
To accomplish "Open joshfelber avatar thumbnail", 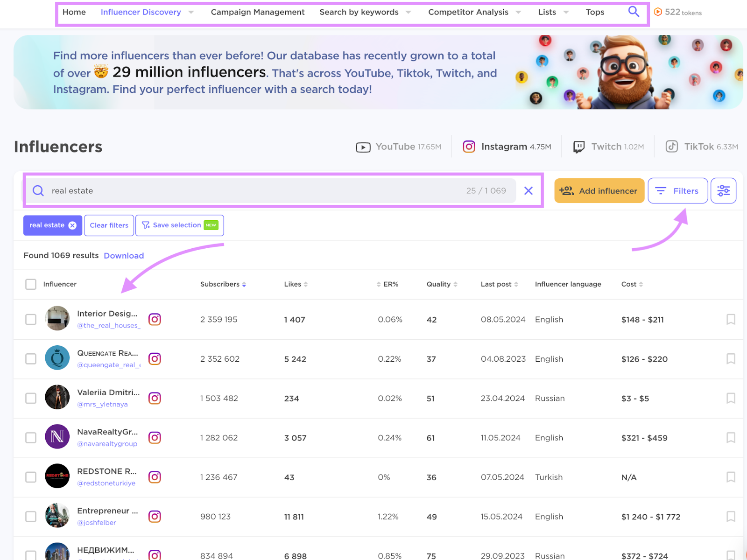I will 57,516.
